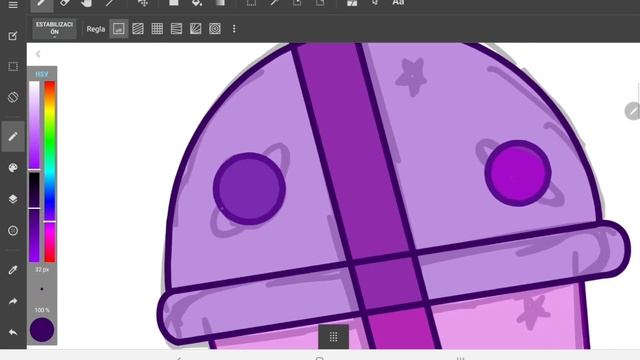Tap the 100 % opacity value
640x360 pixels.
pyautogui.click(x=42, y=310)
